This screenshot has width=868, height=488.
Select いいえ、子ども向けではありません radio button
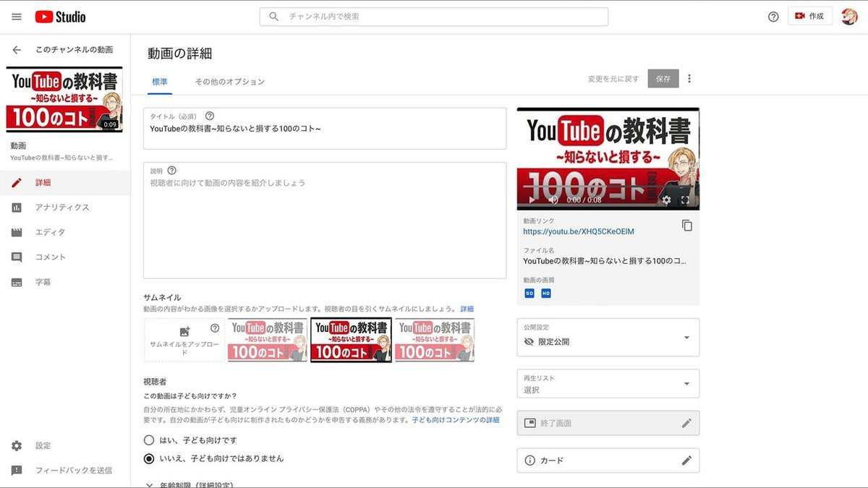[x=150, y=458]
